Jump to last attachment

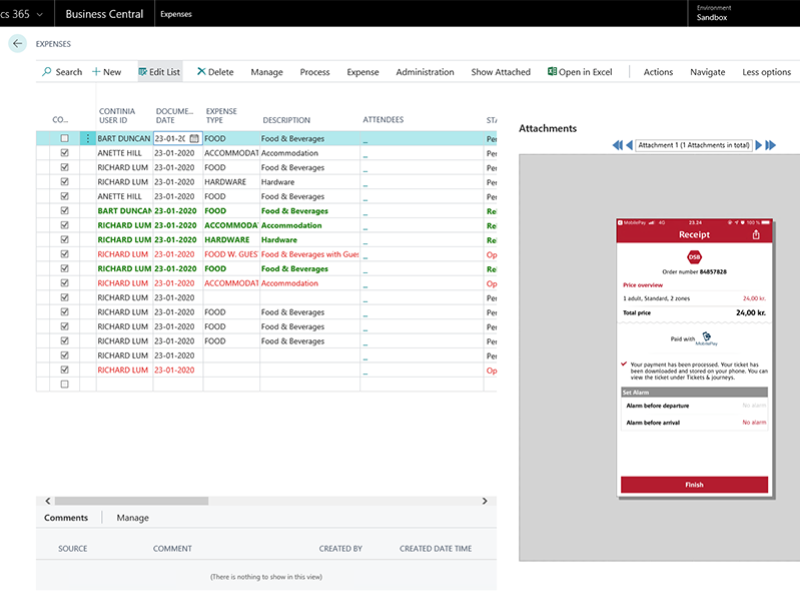770,145
